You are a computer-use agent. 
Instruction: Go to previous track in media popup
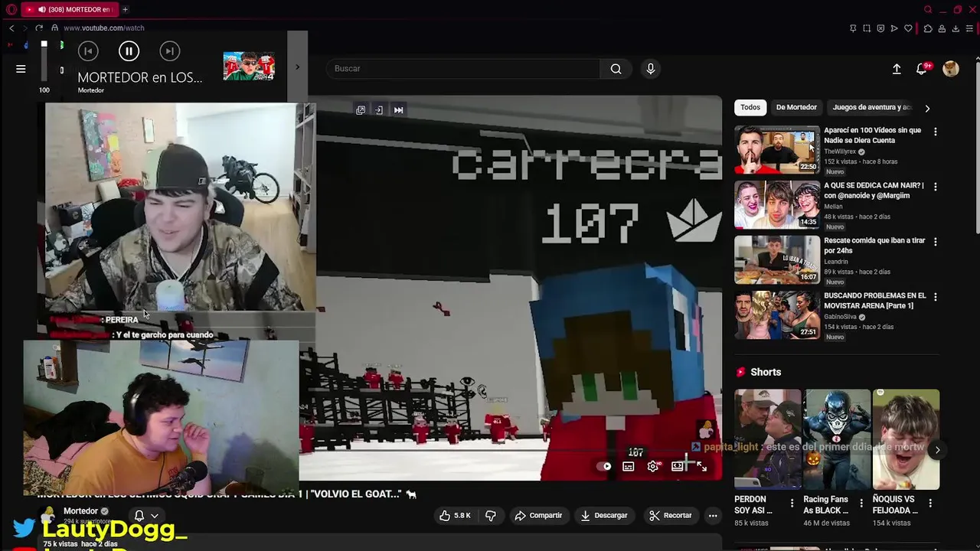point(88,51)
